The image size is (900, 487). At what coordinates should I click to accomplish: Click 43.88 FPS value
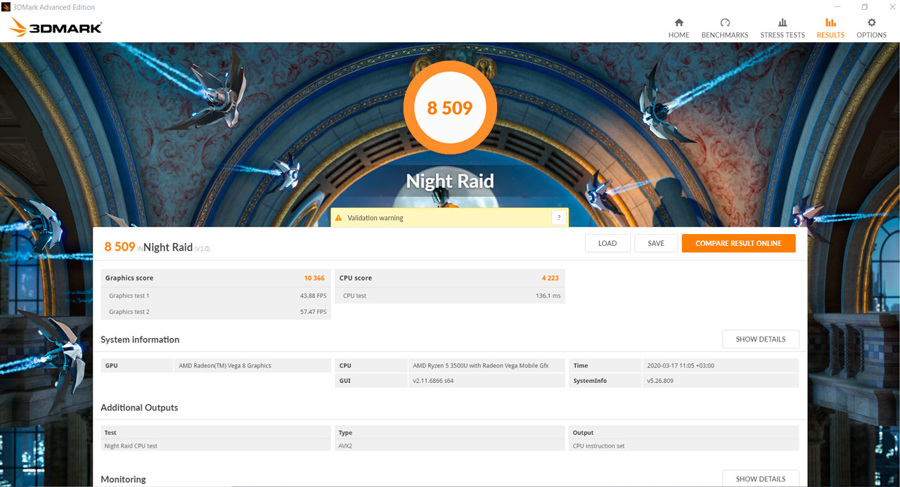point(313,296)
